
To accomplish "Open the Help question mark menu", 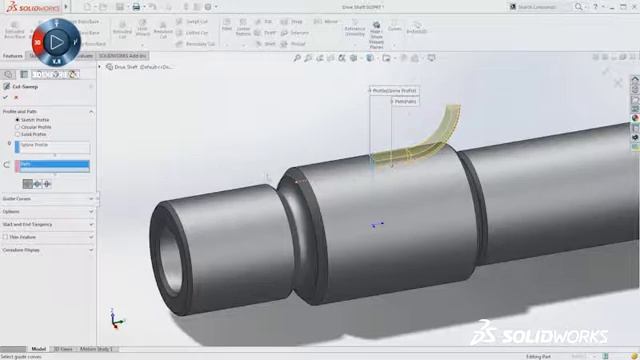I will click(x=596, y=7).
